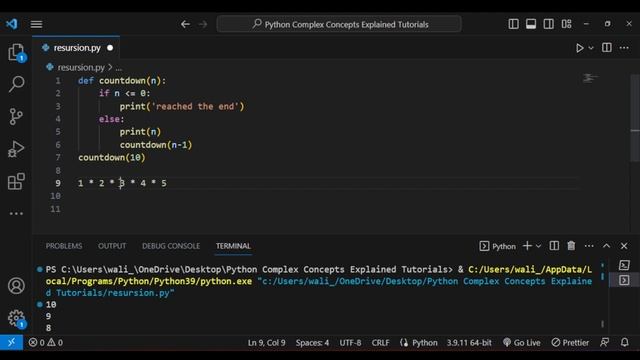Click resursion.py in the breadcrumb
The width and height of the screenshot is (640, 360).
point(81,67)
